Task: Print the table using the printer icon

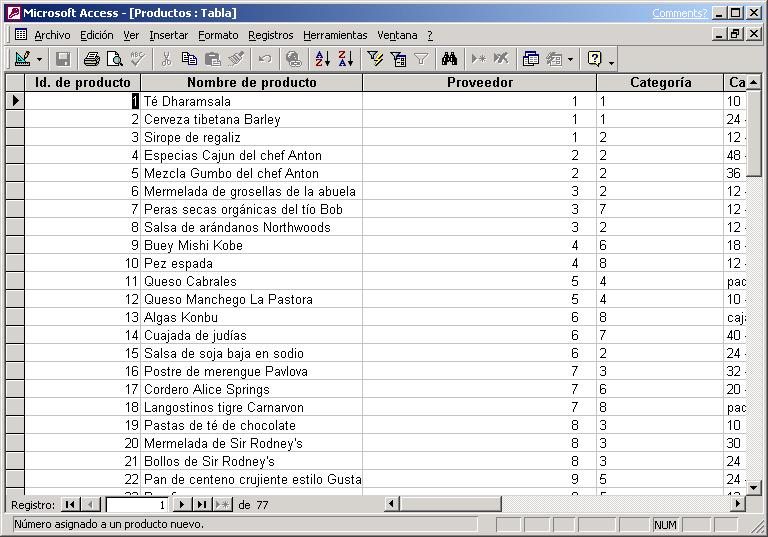Action: (x=92, y=59)
